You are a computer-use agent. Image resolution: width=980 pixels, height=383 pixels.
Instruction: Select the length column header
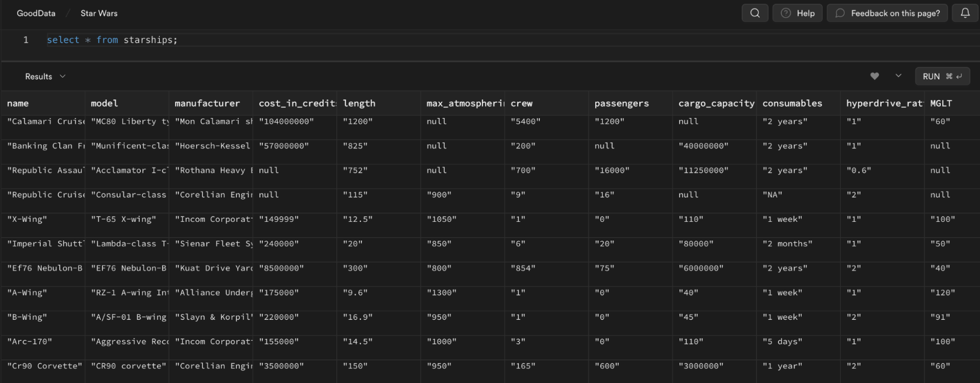tap(378, 103)
